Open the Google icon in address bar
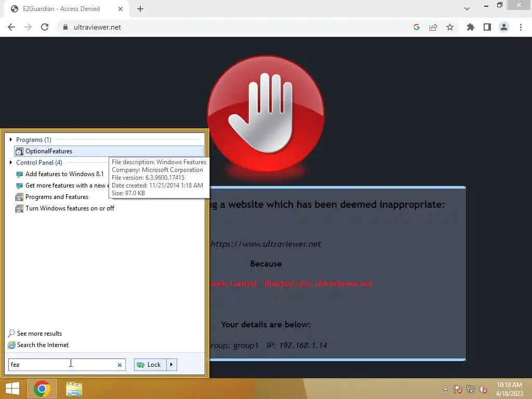The image size is (532, 399). (x=417, y=27)
